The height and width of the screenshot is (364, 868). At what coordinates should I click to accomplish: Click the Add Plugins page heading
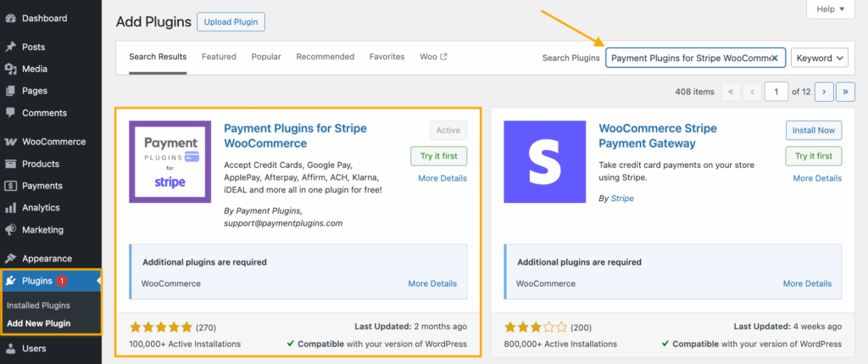(x=153, y=22)
